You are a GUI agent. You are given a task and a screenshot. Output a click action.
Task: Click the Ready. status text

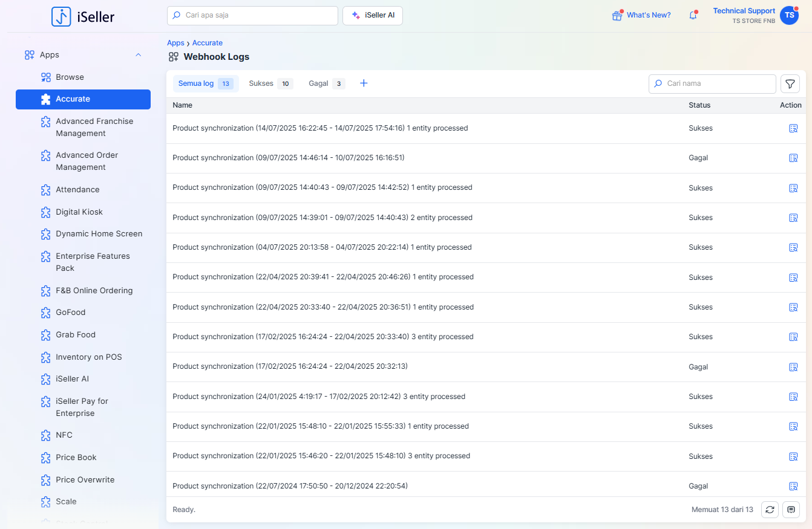tap(184, 510)
